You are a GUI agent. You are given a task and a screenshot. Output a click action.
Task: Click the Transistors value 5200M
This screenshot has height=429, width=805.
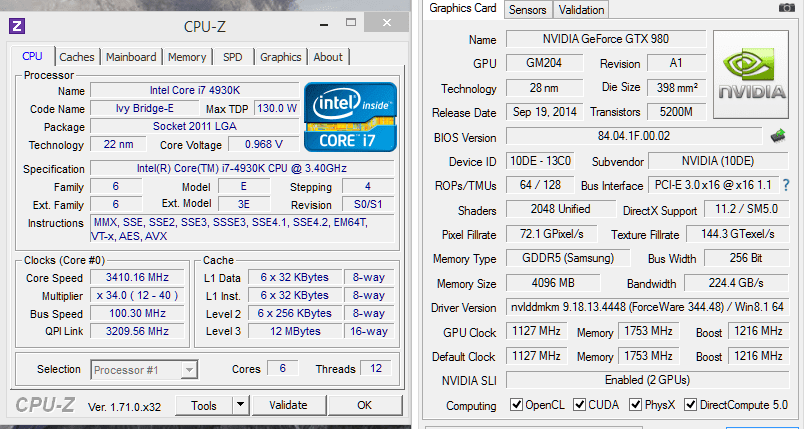pyautogui.click(x=677, y=112)
